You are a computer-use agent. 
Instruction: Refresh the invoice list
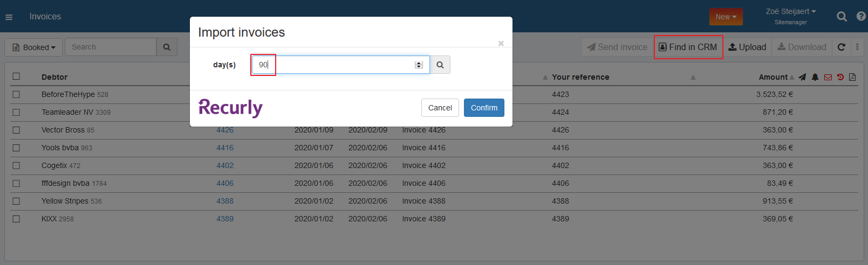pyautogui.click(x=841, y=47)
